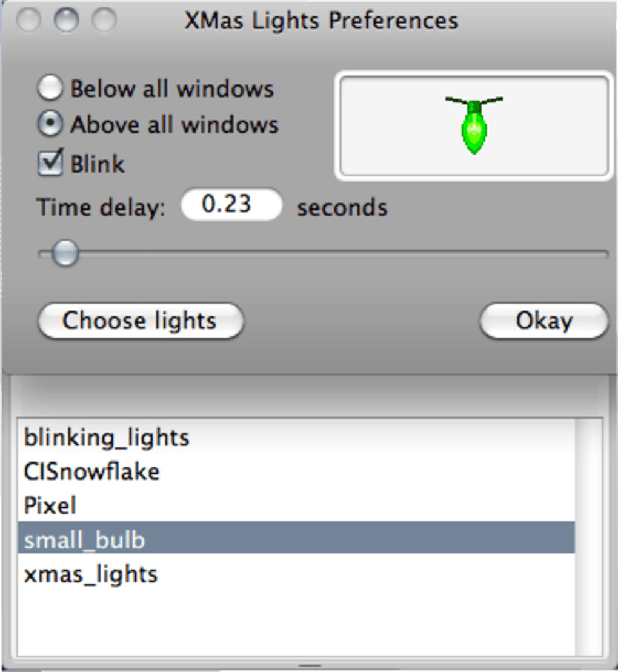Image resolution: width=618 pixels, height=672 pixels.
Task: Close the XMas Lights Preferences window
Action: click(x=28, y=21)
